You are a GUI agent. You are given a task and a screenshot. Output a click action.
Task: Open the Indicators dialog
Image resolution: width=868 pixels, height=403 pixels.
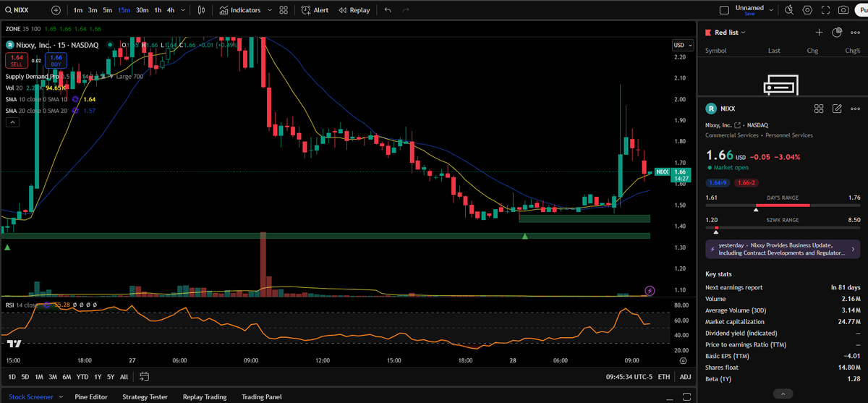[240, 10]
